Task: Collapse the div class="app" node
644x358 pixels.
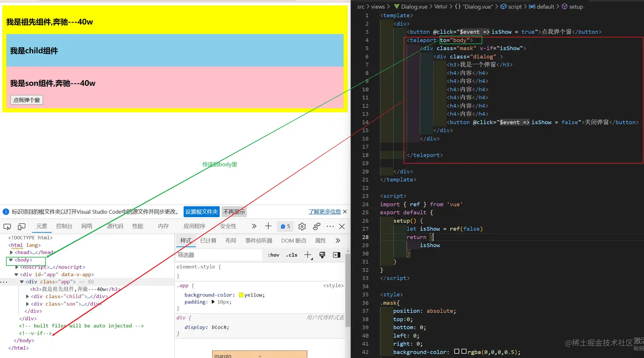Action: point(22,282)
